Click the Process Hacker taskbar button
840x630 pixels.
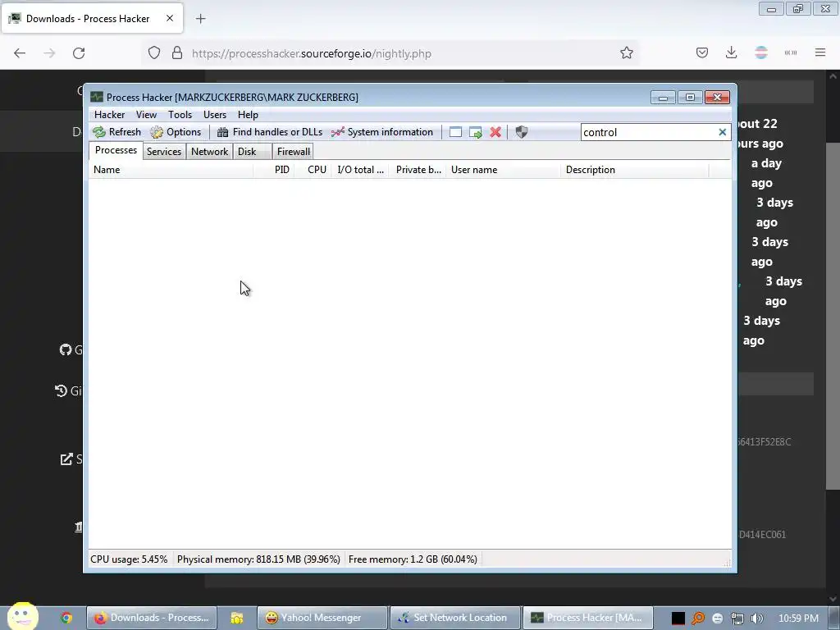588,618
